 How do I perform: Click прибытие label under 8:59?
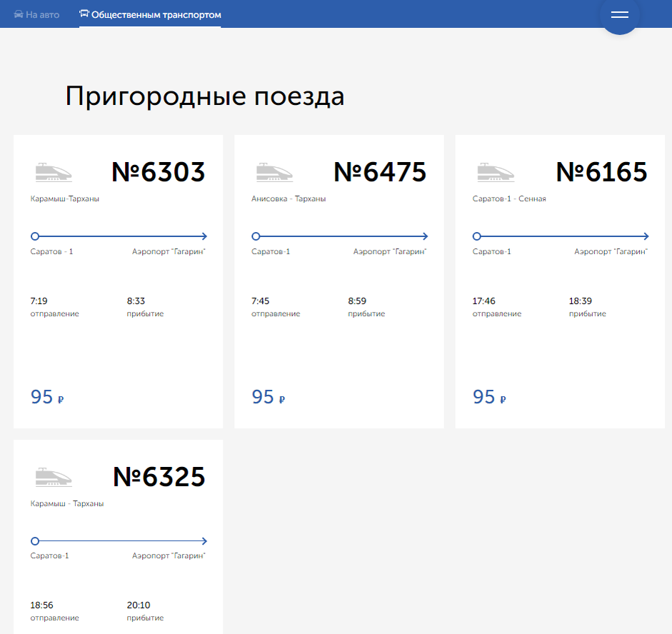[366, 314]
